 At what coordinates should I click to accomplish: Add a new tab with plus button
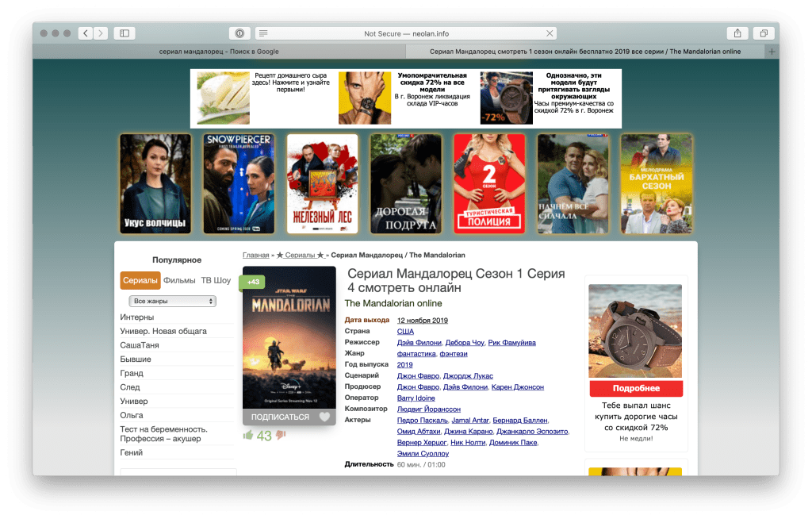772,52
